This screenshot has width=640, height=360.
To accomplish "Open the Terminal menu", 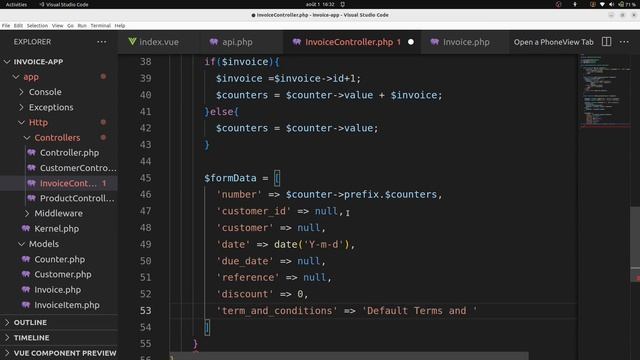I will [x=100, y=25].
